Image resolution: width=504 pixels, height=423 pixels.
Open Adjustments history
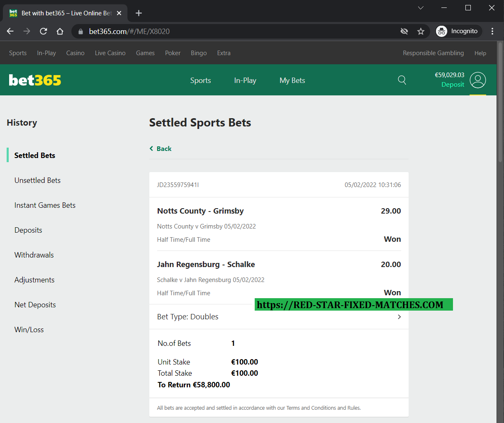click(34, 280)
